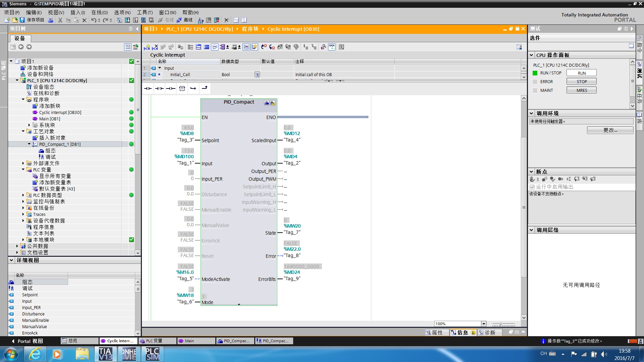Image resolution: width=644 pixels, height=362 pixels.
Task: Expand the 系统块 folder
Action: (x=29, y=125)
